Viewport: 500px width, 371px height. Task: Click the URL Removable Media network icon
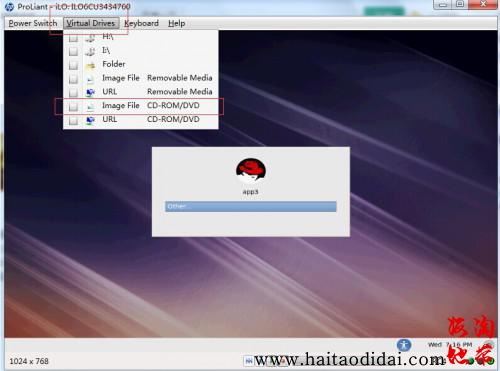pos(90,93)
